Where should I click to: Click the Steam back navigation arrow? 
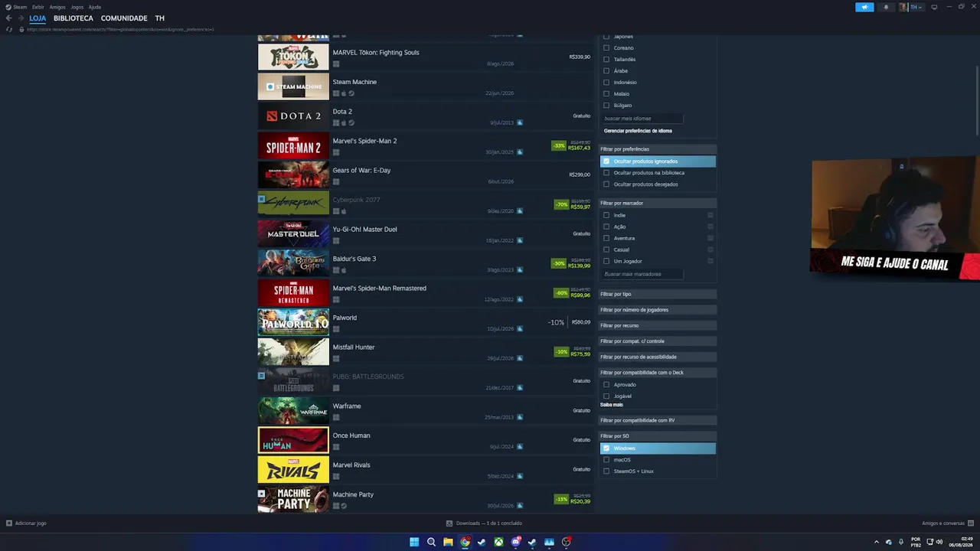(8, 18)
